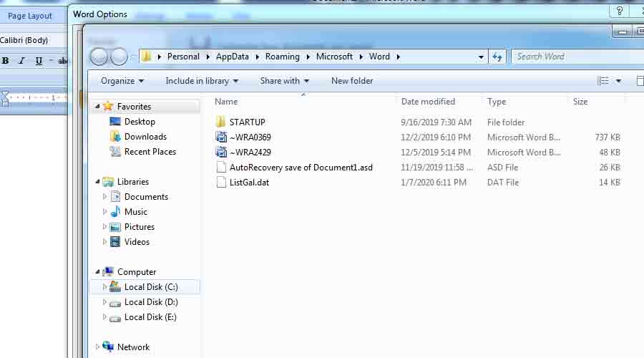Collapse the Favorites tree section
644x358 pixels.
point(97,107)
